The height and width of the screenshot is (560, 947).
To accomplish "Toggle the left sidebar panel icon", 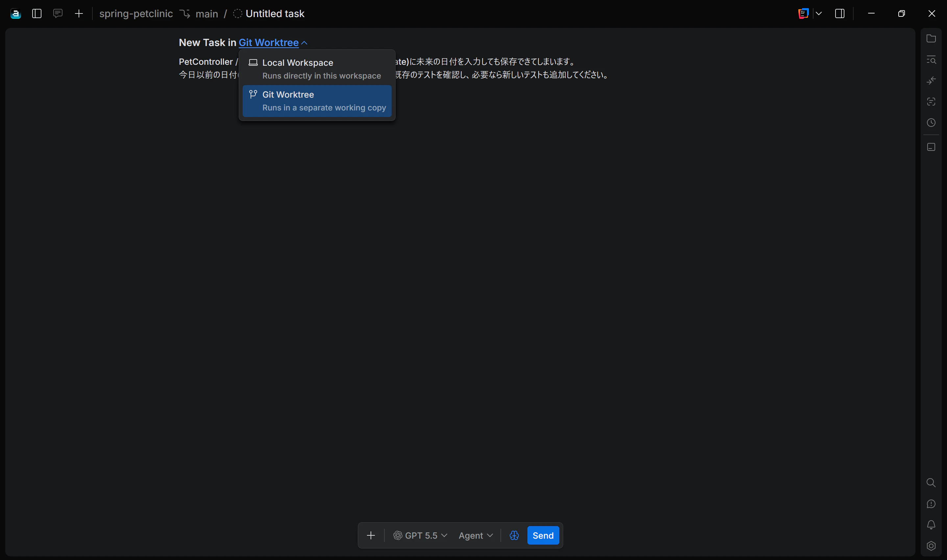I will pyautogui.click(x=36, y=14).
